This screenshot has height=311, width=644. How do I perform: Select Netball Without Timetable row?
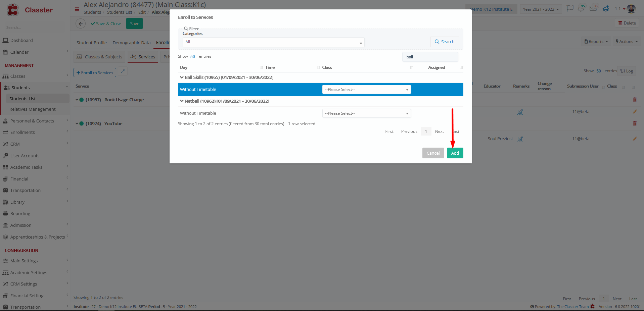(x=321, y=113)
